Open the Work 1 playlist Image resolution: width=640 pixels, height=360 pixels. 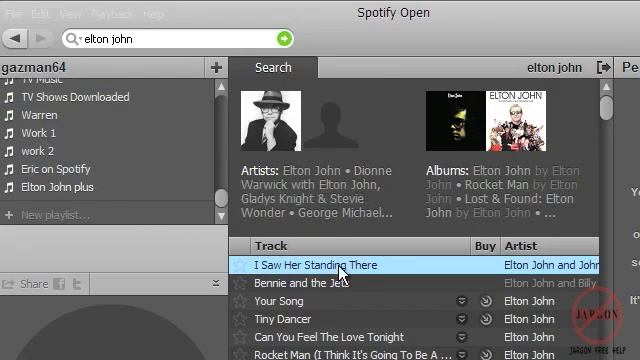[x=38, y=133]
